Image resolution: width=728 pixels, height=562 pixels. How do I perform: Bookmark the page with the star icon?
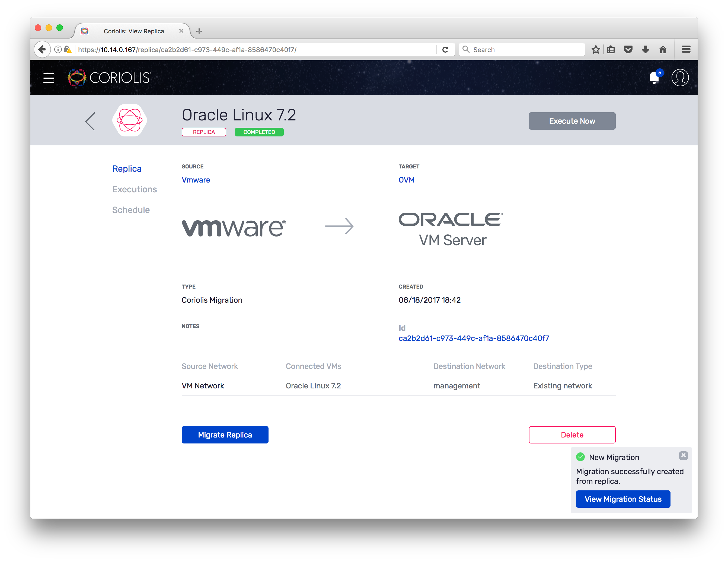[596, 49]
